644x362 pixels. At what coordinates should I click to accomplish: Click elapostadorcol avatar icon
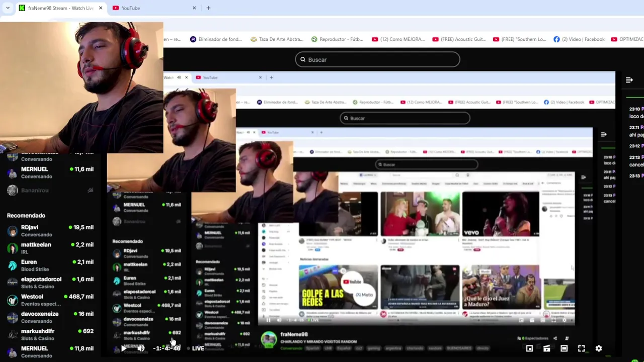13,283
